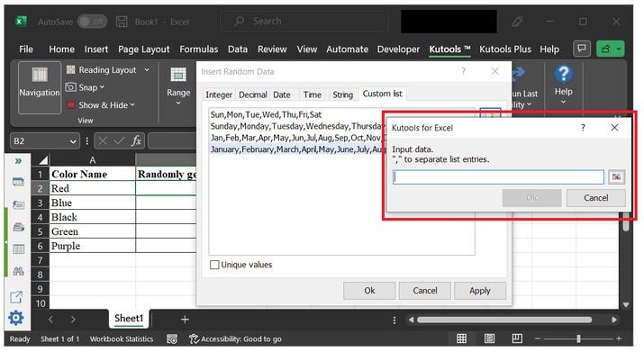Click the Input data text field

click(x=498, y=177)
